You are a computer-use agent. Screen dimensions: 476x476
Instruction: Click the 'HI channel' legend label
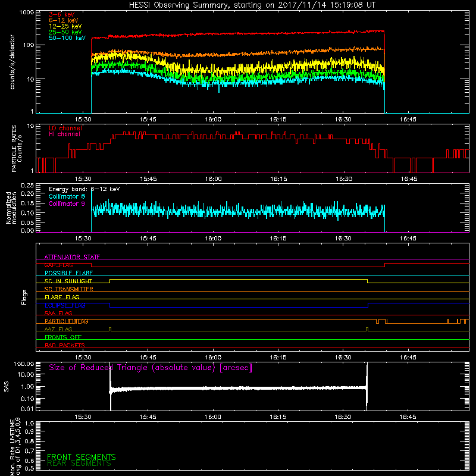[64, 134]
